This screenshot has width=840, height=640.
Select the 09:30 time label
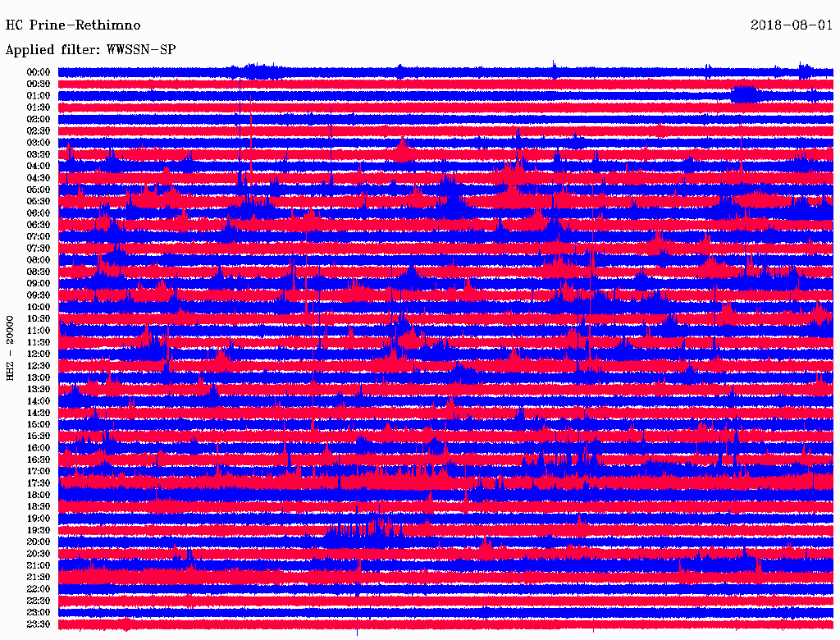point(38,295)
